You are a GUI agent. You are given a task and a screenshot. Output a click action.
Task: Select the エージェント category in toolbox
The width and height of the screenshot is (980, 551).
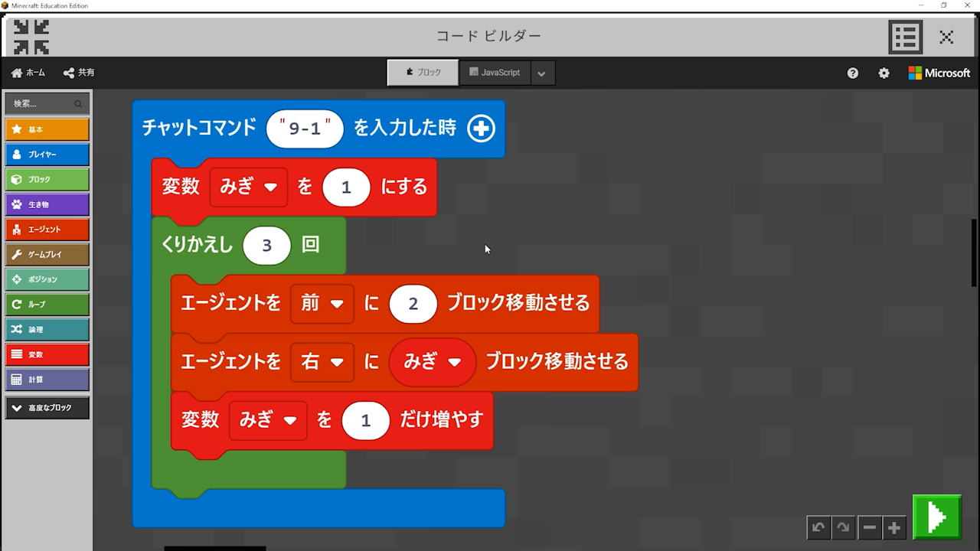click(47, 230)
